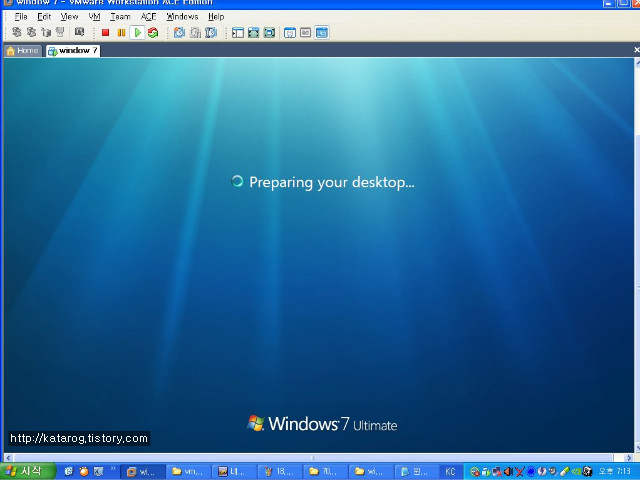Click the KC language indicator

[451, 472]
